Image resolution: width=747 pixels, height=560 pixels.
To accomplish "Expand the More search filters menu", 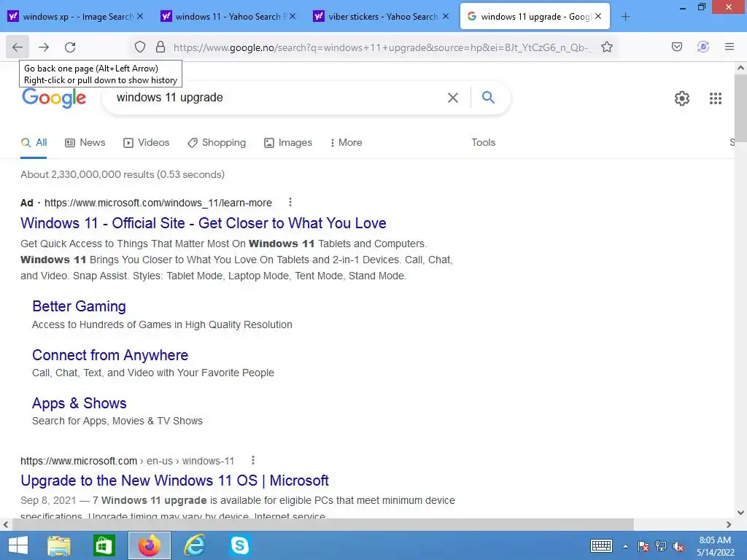I will [346, 142].
